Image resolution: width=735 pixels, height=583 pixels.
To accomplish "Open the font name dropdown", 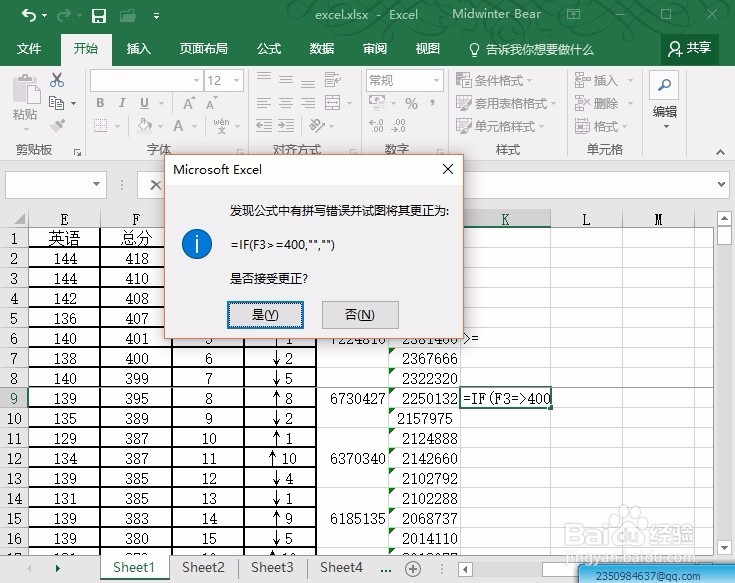I will pos(196,81).
